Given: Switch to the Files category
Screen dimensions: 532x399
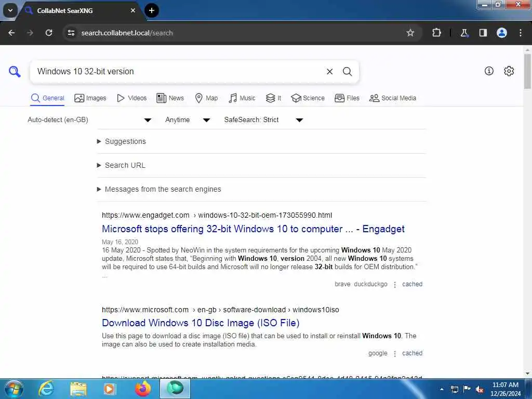Looking at the screenshot, I should (x=347, y=98).
